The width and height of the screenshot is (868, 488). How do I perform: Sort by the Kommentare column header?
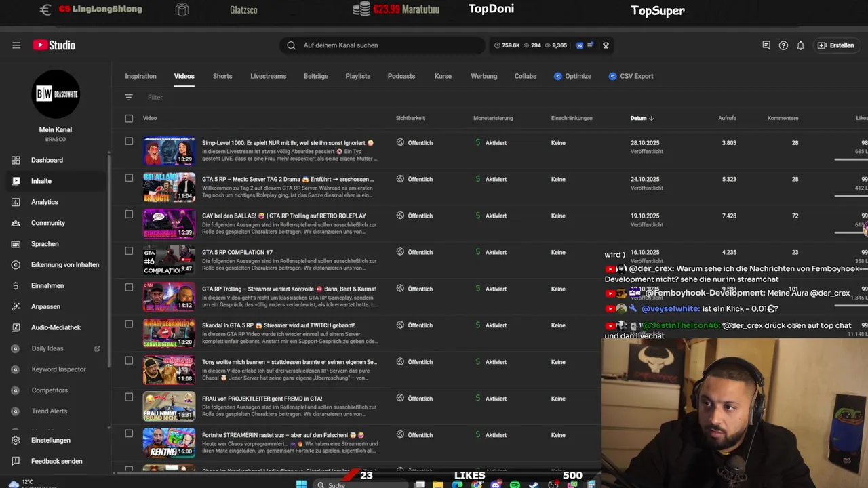[783, 118]
